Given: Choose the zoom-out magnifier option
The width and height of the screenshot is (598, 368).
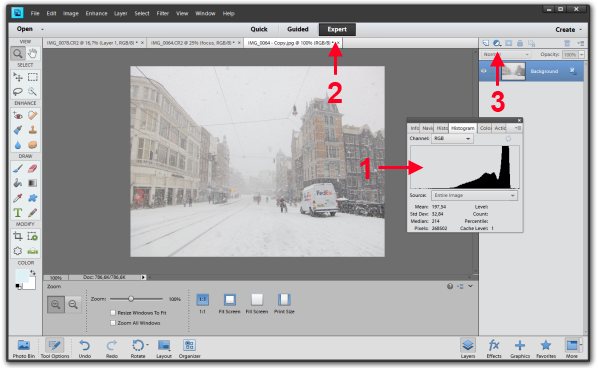Looking at the screenshot, I should click(x=73, y=304).
